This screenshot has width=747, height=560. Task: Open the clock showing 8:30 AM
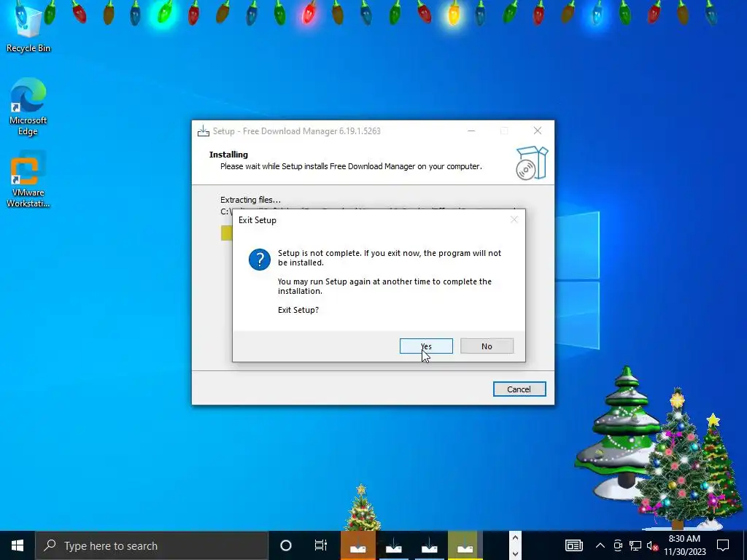[x=684, y=545]
